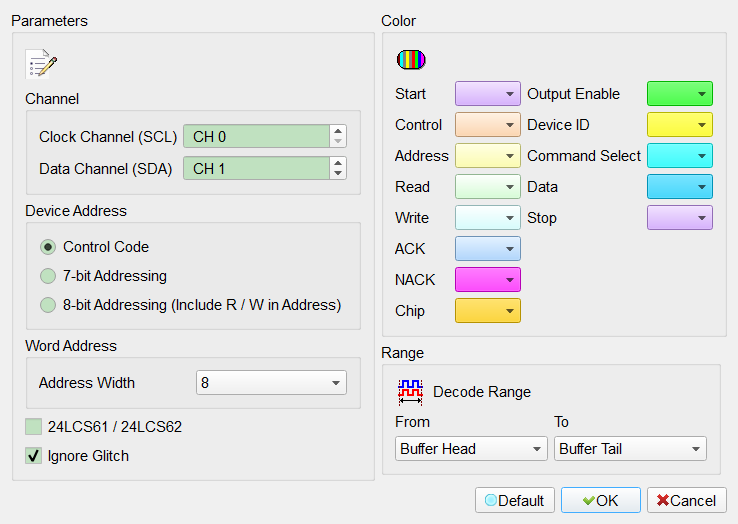Open the Start color picker
Screen dimensions: 738x524
(488, 94)
